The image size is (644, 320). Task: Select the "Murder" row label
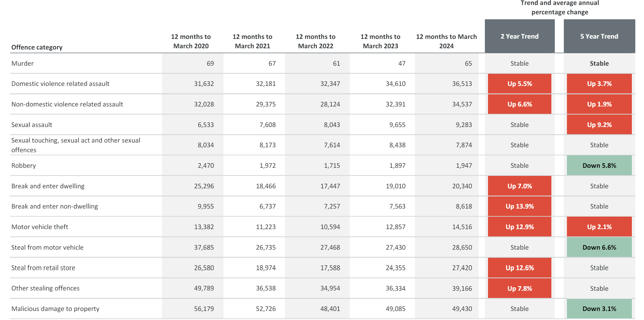pyautogui.click(x=23, y=64)
